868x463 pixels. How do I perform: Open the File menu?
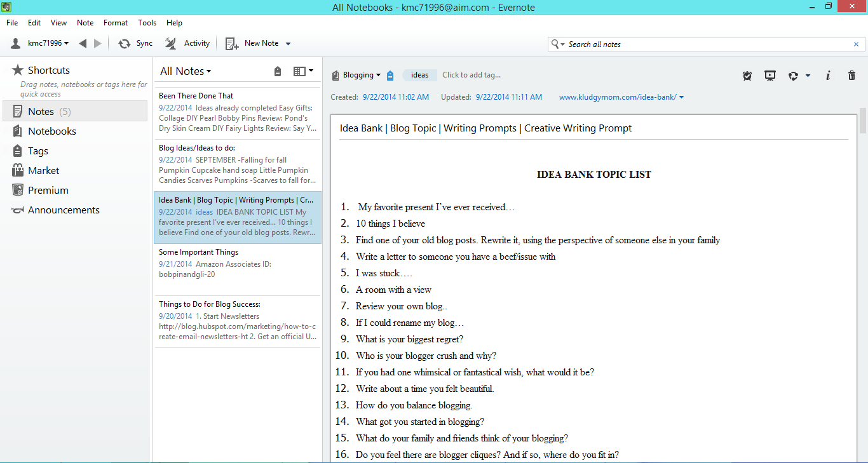pyautogui.click(x=12, y=22)
